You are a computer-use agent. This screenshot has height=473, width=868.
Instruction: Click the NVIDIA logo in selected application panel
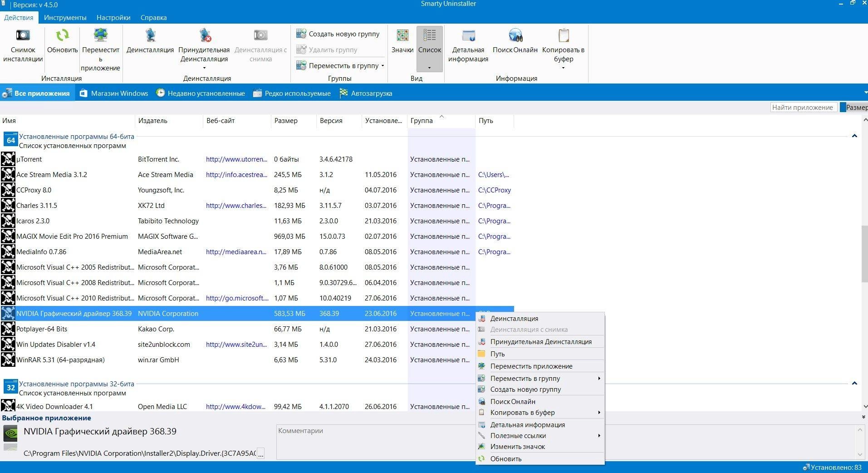(x=10, y=434)
